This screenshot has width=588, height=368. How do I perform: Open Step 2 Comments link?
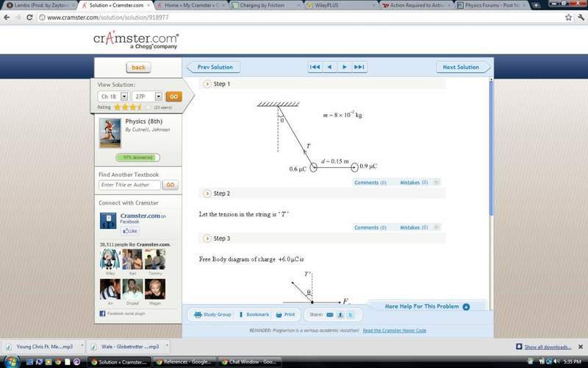click(x=370, y=227)
